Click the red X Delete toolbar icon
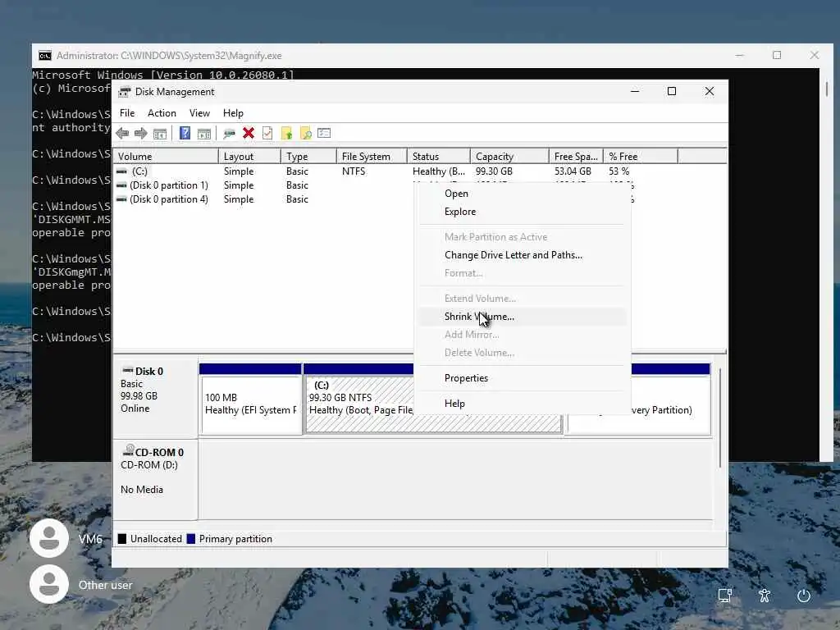 click(249, 133)
